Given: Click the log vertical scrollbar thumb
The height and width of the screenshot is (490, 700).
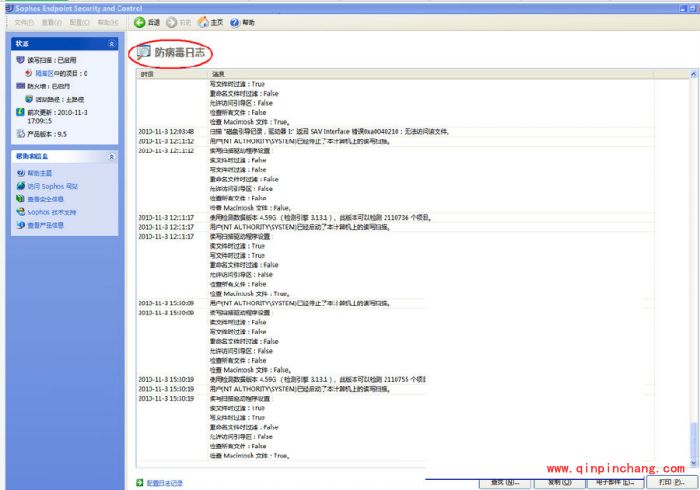Looking at the screenshot, I should [693, 440].
